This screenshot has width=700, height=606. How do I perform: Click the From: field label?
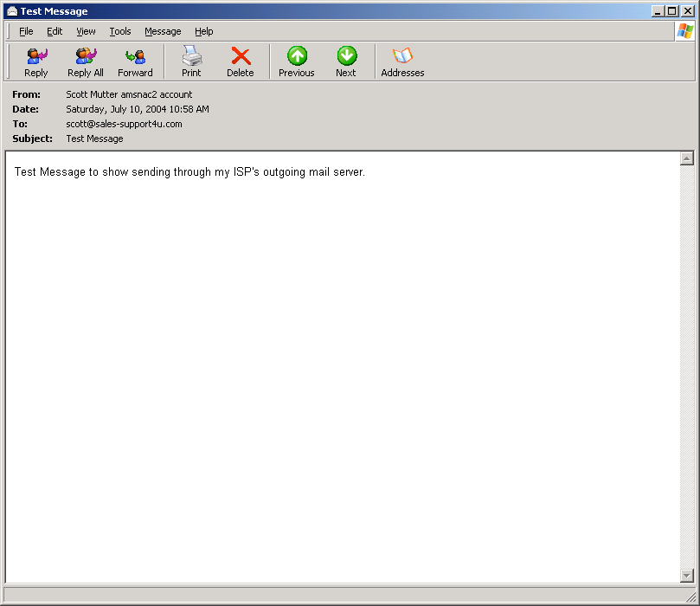click(26, 94)
